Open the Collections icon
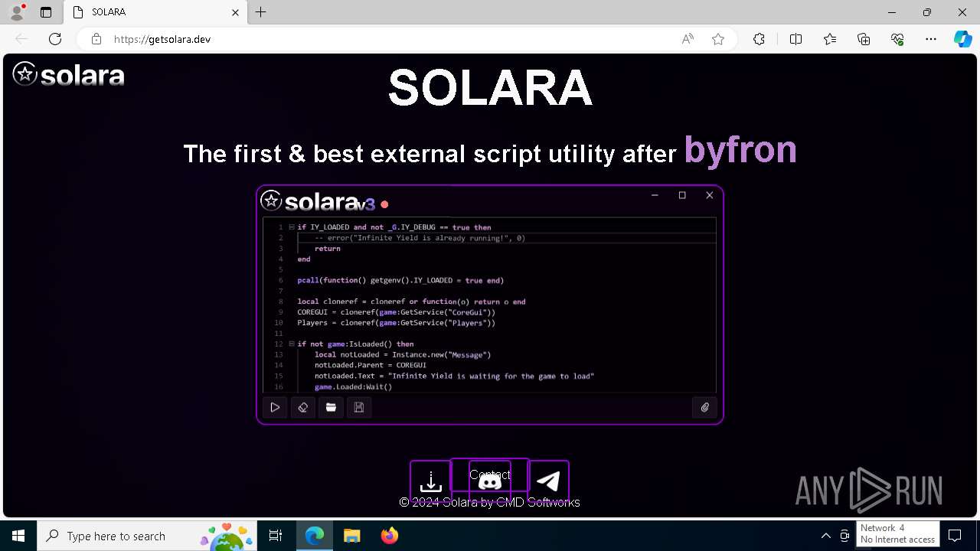Screen dimensions: 980x551 pos(864,39)
